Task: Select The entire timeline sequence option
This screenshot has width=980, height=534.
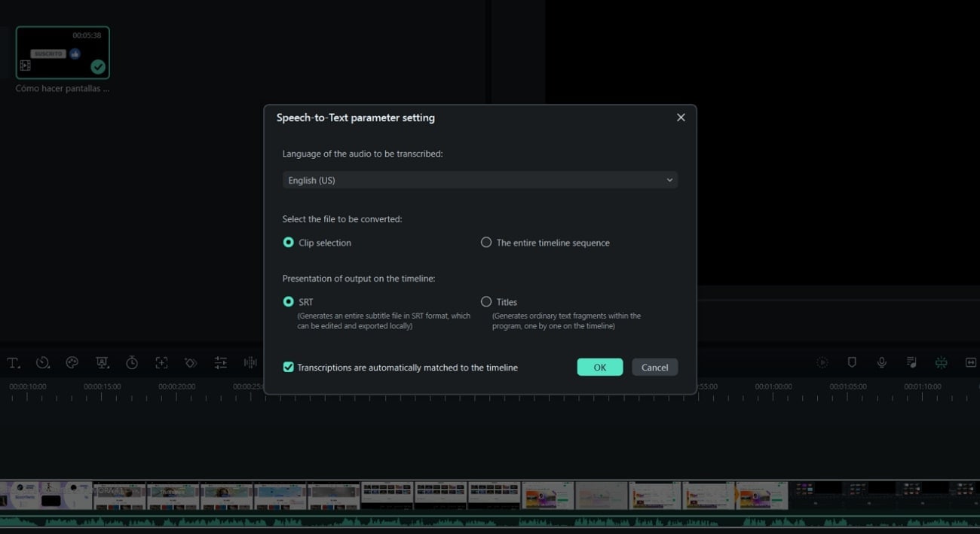Action: point(486,243)
